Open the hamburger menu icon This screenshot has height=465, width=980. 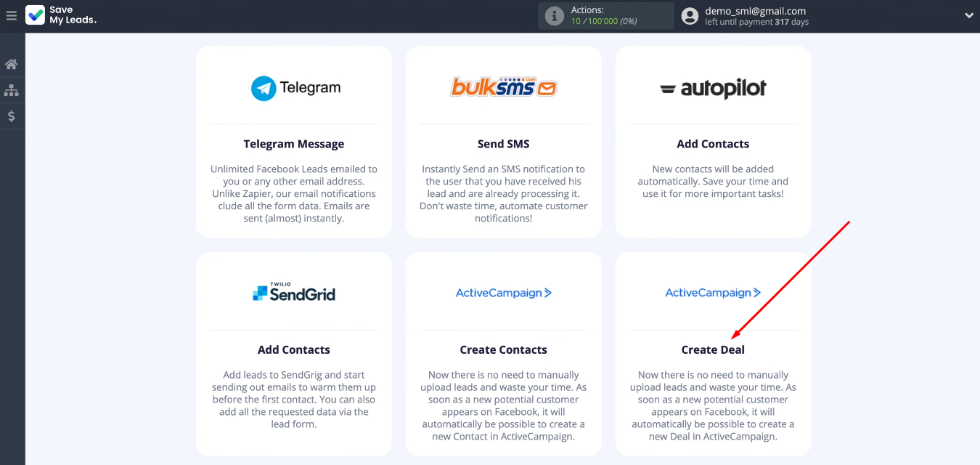[x=11, y=15]
